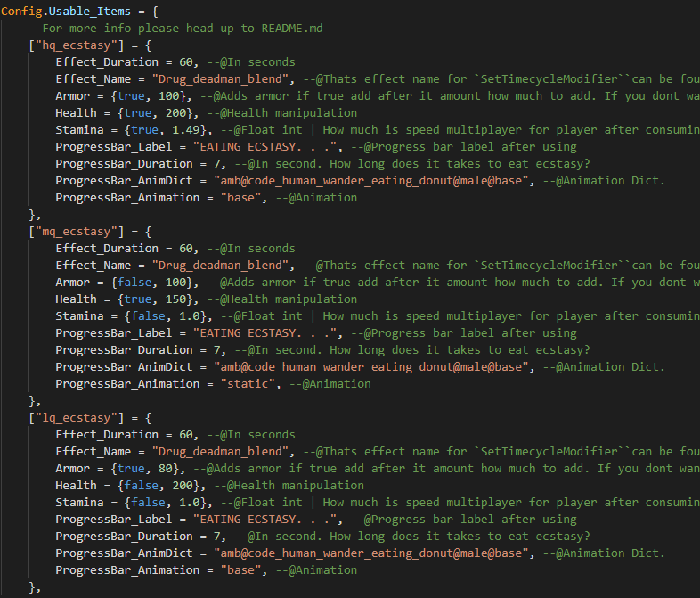Click "Drug_deadman_blend" string in mq_ecstasy block
The height and width of the screenshot is (598, 700).
tap(220, 266)
